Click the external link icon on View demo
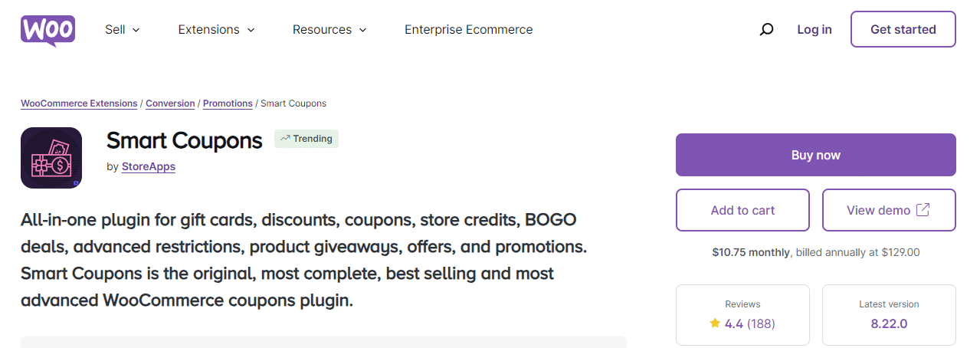The width and height of the screenshot is (980, 348). pyautogui.click(x=923, y=210)
